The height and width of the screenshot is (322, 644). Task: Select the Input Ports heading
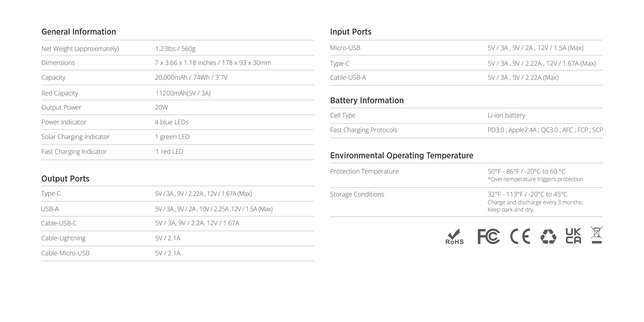pos(351,32)
